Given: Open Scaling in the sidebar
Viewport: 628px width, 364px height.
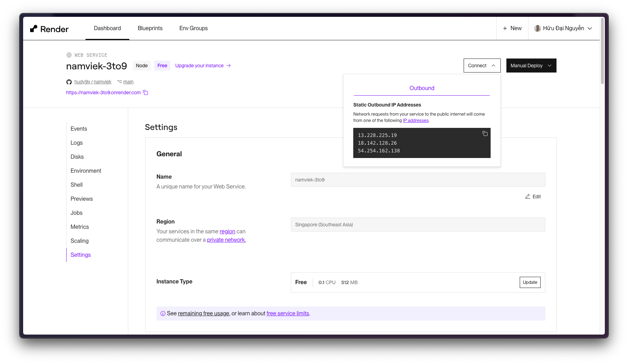Looking at the screenshot, I should point(80,241).
